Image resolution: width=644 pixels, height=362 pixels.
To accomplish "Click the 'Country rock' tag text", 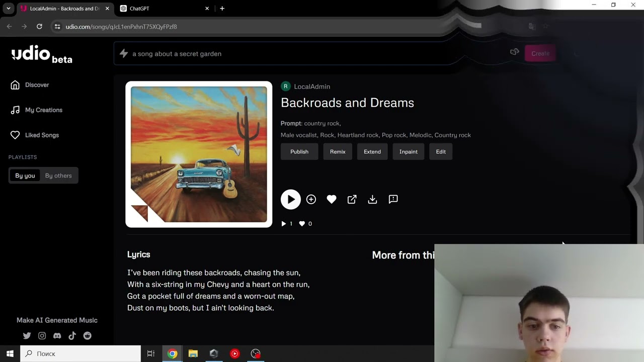I will 453,135.
